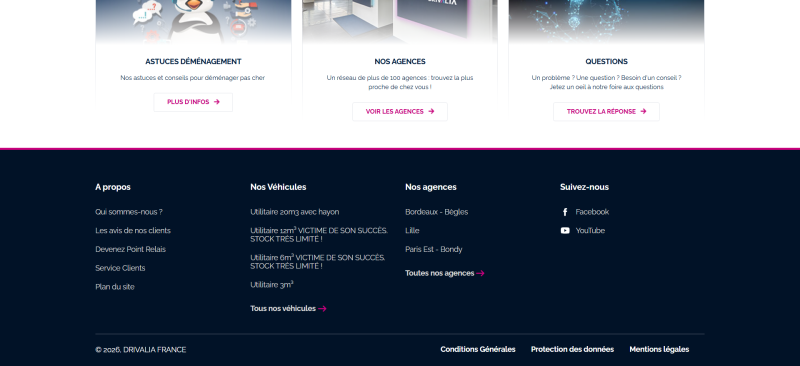Open Tous nos véhicules link
This screenshot has width=800, height=366.
[283, 309]
